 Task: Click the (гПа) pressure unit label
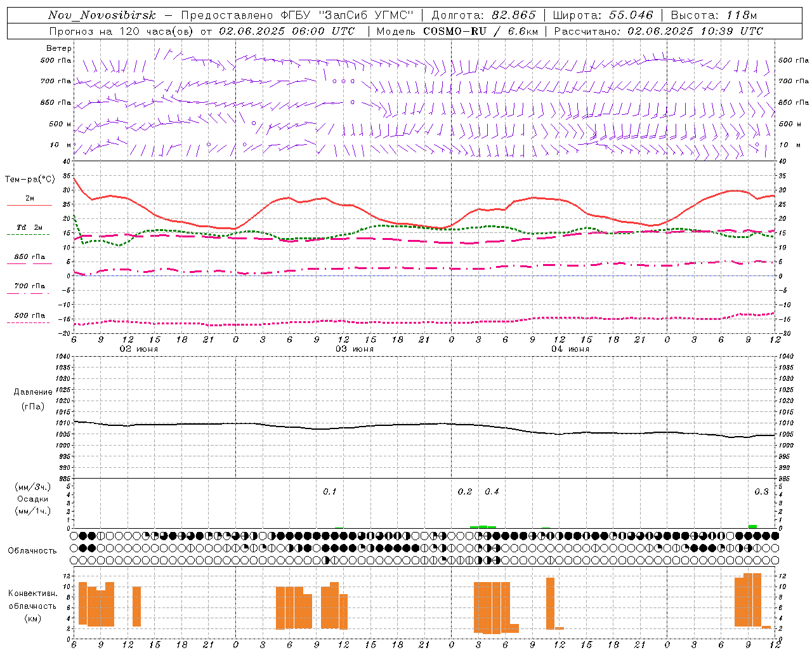[x=33, y=406]
